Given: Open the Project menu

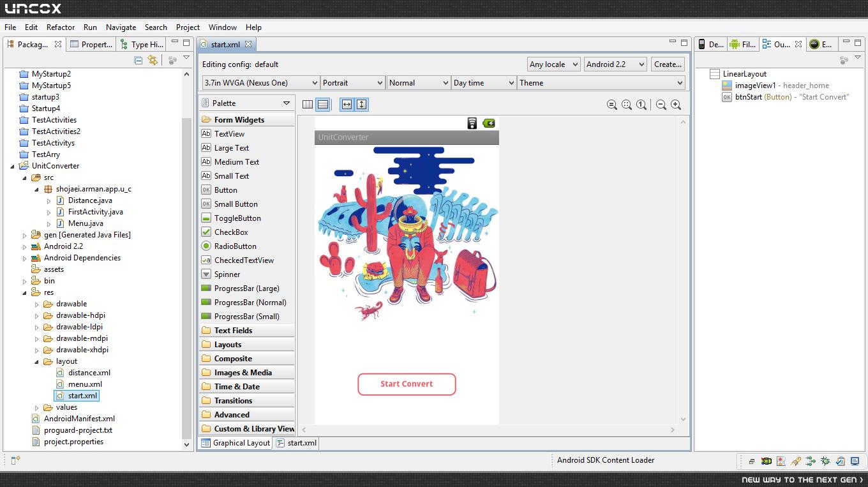Looking at the screenshot, I should [188, 27].
